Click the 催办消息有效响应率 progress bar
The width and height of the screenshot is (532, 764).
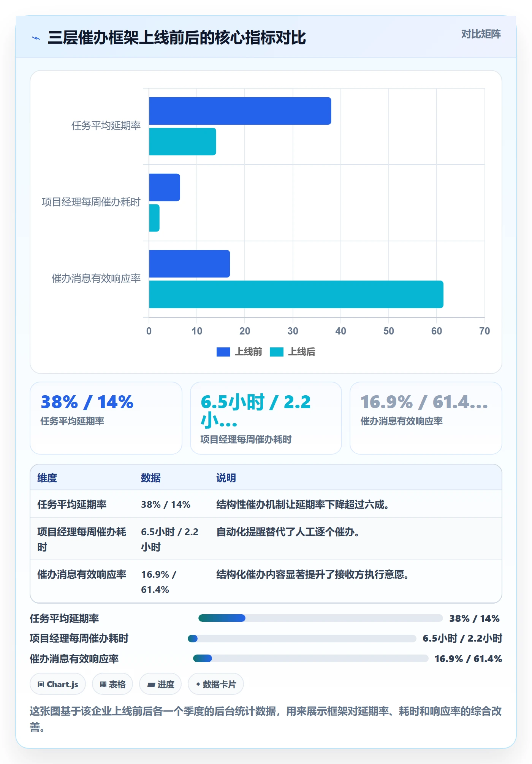(x=311, y=658)
